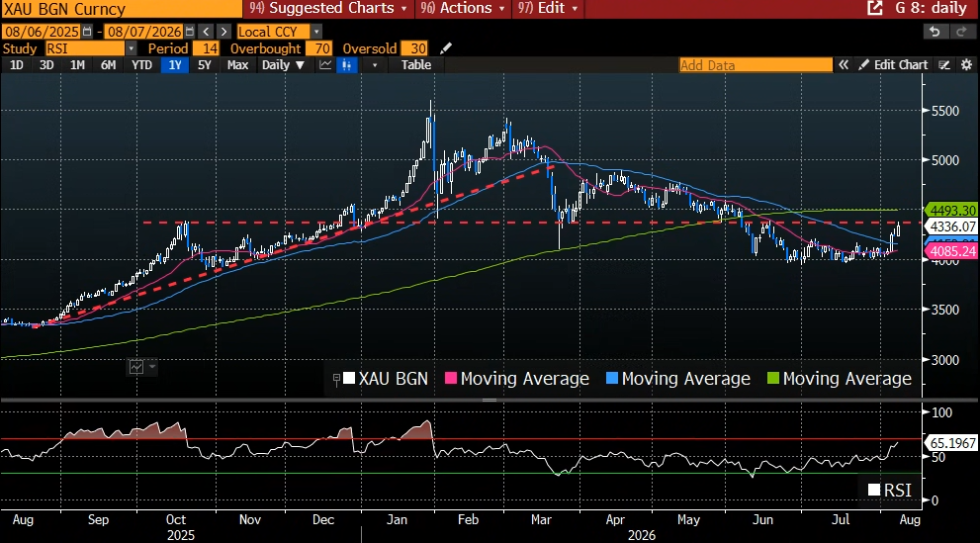Viewport: 980px width, 543px height.
Task: Click the small chart icon in plot area
Action: click(136, 367)
